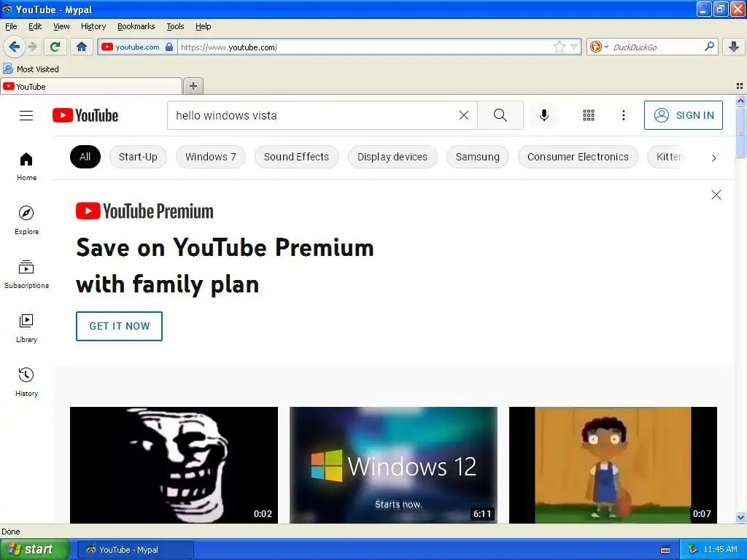Click the YouTube search magnifier button
The image size is (747, 560).
[500, 115]
